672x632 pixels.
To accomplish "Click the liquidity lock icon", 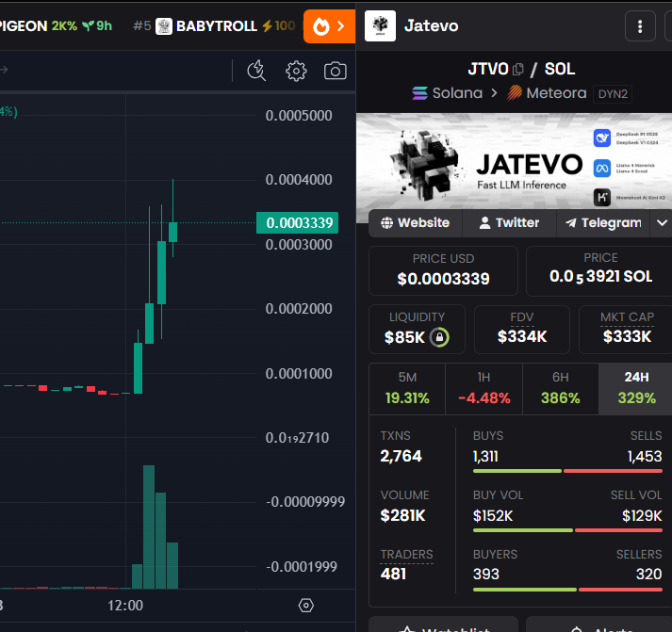I will (440, 337).
